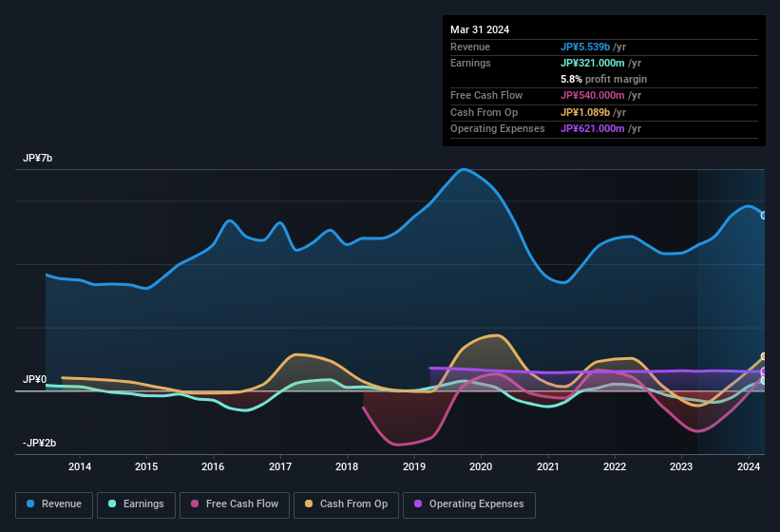Click the 2019 x-axis label

(x=414, y=466)
